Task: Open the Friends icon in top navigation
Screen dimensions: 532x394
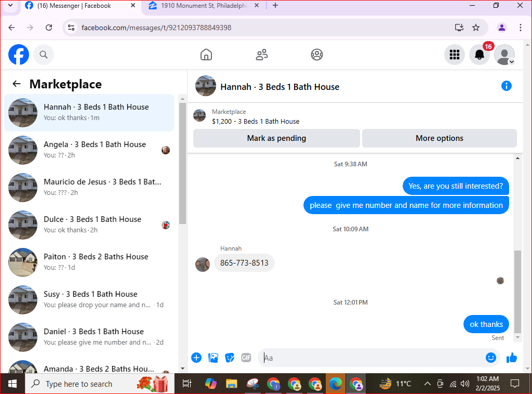Action: pyautogui.click(x=262, y=55)
